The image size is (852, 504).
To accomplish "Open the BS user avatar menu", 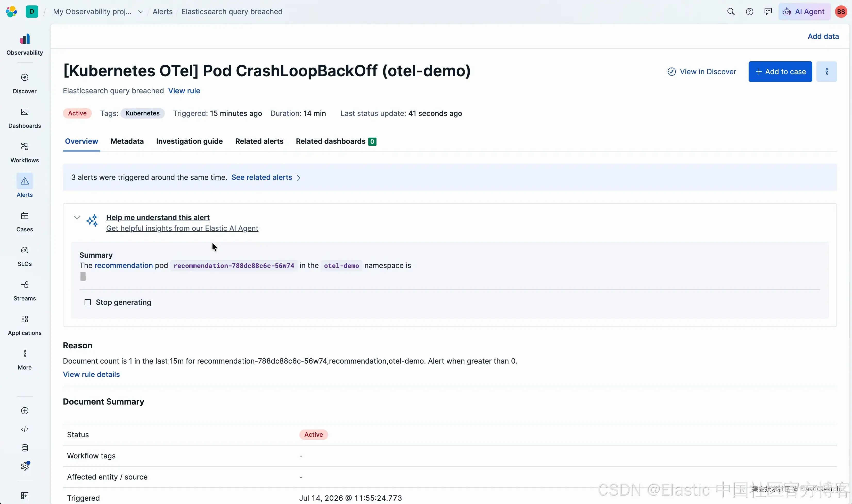I will [x=841, y=12].
